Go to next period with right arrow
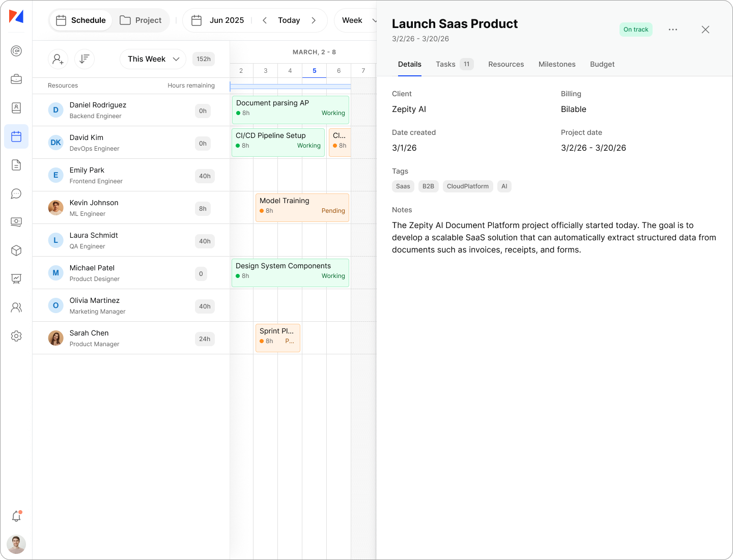The height and width of the screenshot is (560, 733). pyautogui.click(x=314, y=20)
